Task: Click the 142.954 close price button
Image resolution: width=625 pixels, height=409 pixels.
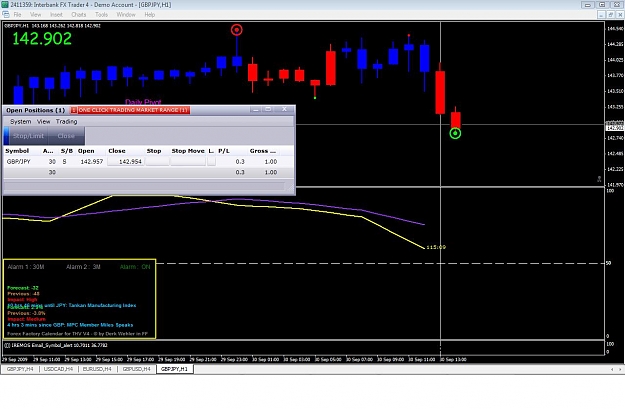Action: 126,161
